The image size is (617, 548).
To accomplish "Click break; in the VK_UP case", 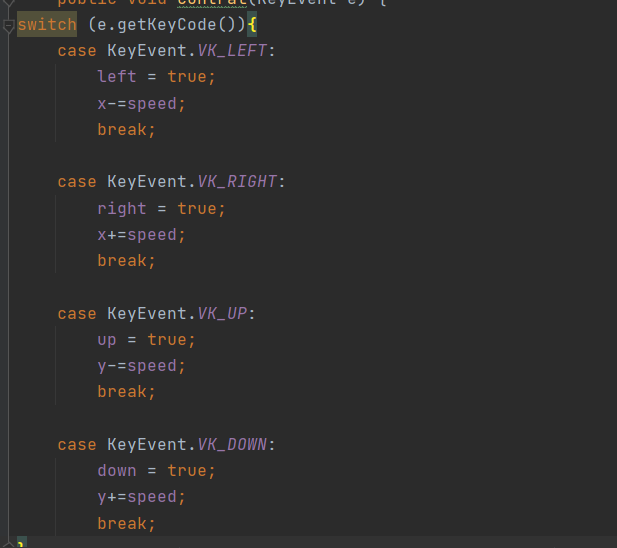I will [126, 391].
